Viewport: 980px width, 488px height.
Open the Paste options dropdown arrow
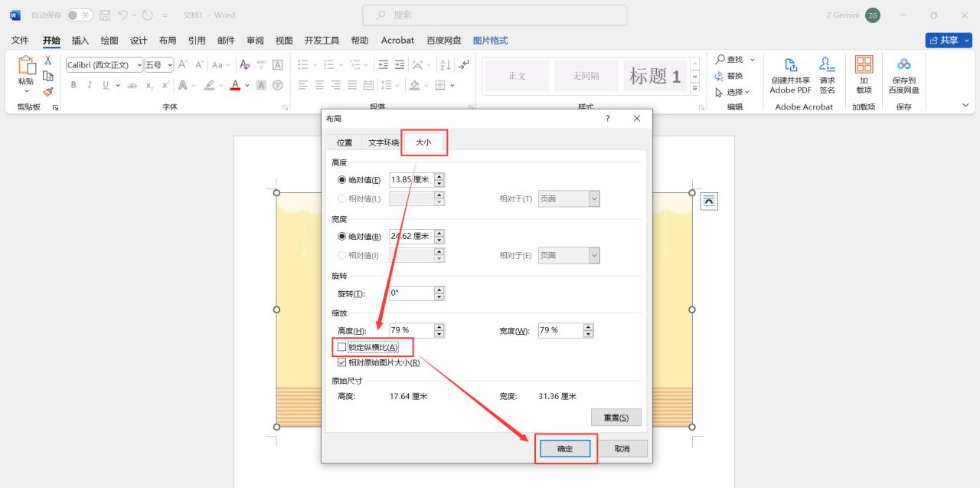pos(26,92)
